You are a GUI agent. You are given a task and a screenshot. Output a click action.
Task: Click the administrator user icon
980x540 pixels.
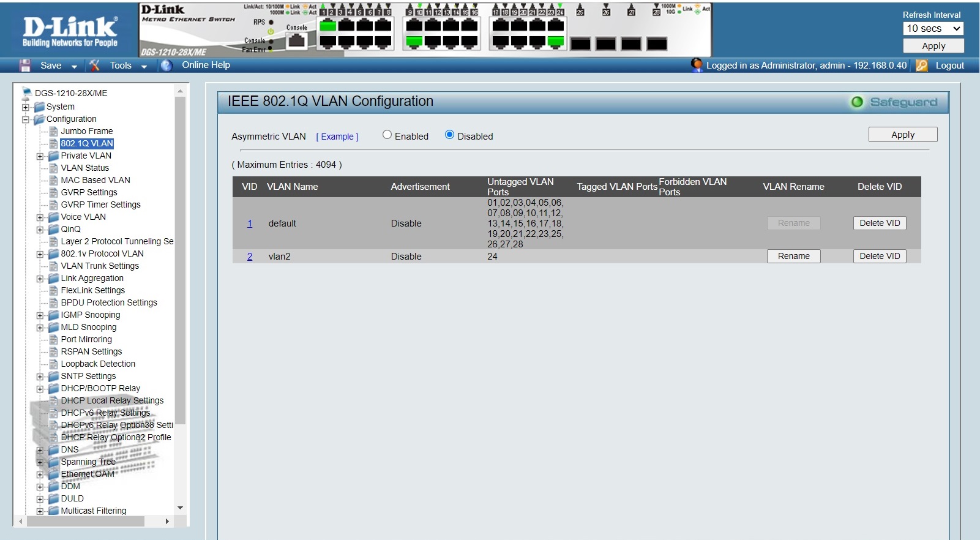697,65
